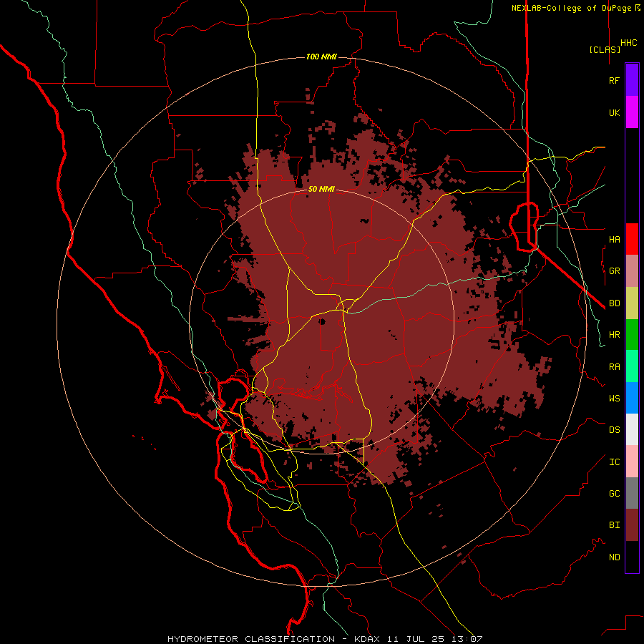Click the BD legend label

pos(615,303)
